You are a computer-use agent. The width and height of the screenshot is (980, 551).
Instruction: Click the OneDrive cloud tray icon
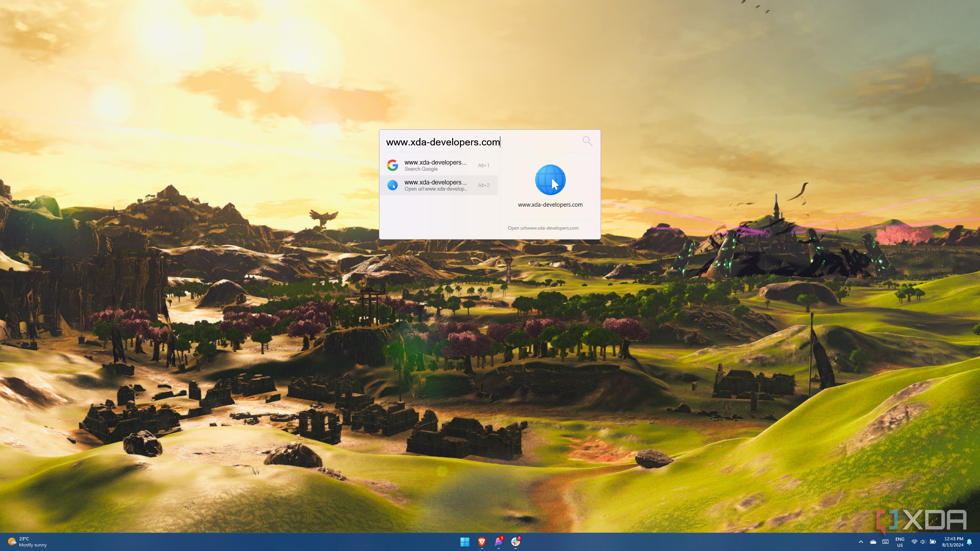(873, 542)
